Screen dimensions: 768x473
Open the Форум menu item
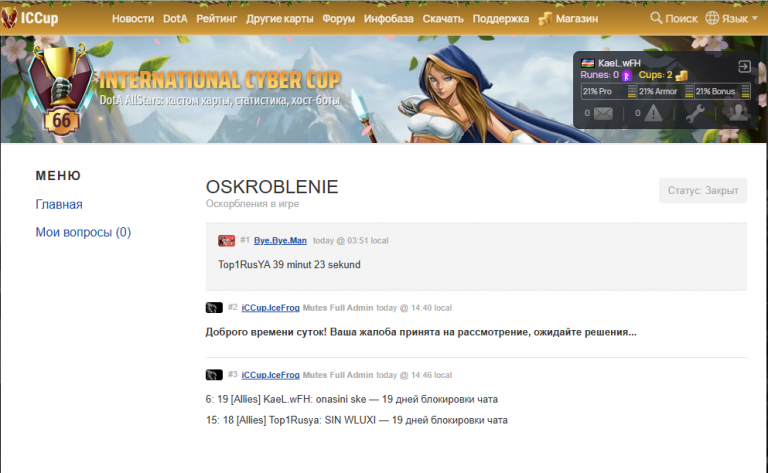[338, 19]
